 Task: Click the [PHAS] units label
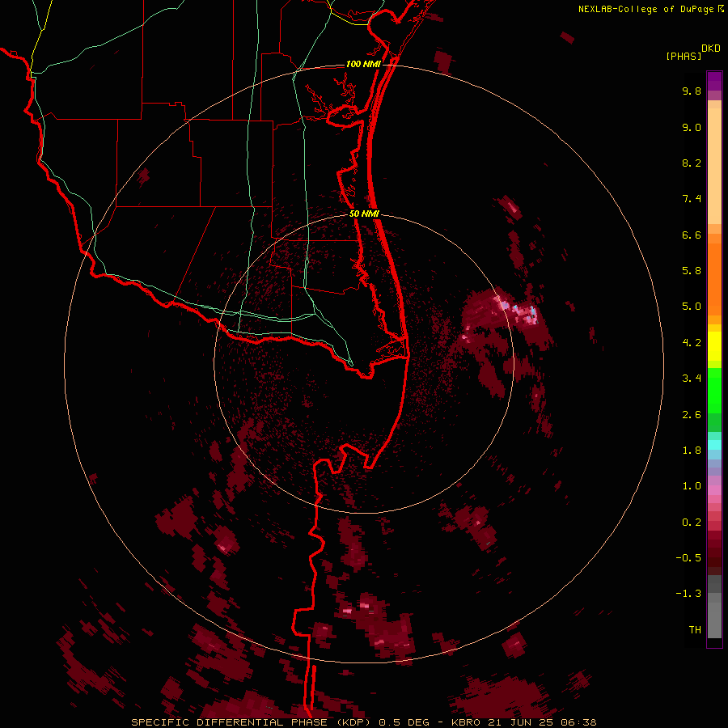pos(684,57)
